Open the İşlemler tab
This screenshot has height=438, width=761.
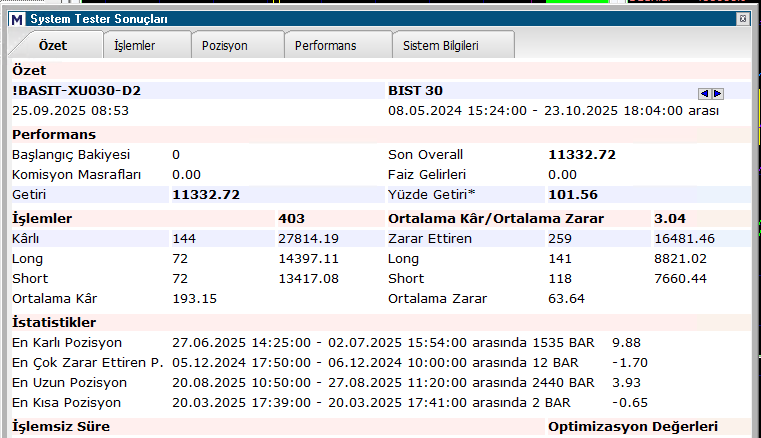pyautogui.click(x=134, y=46)
